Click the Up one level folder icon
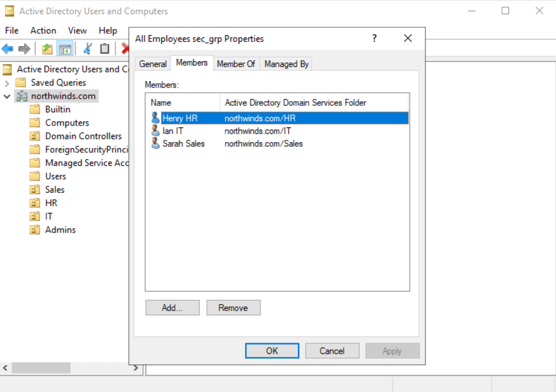556x392 pixels. 48,49
